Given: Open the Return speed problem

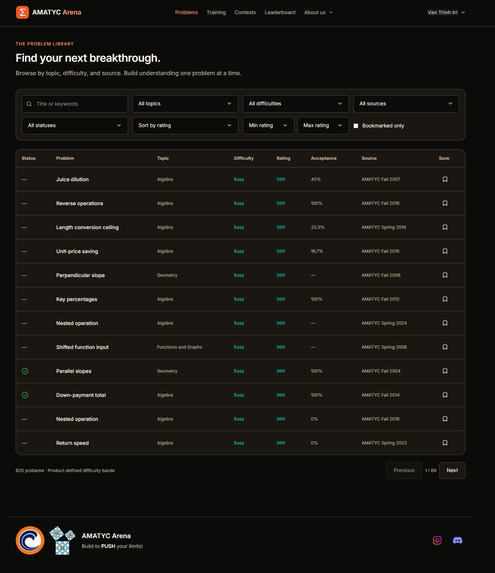Looking at the screenshot, I should pyautogui.click(x=72, y=443).
